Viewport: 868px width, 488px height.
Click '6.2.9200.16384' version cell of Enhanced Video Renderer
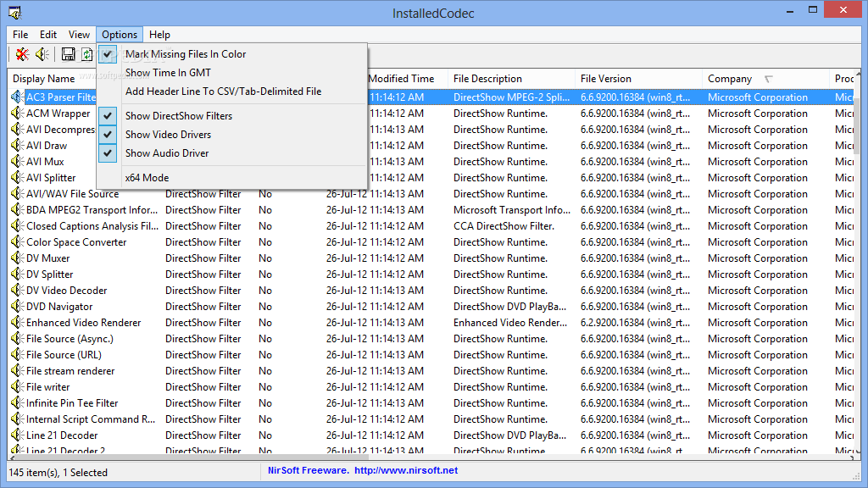[x=635, y=322]
